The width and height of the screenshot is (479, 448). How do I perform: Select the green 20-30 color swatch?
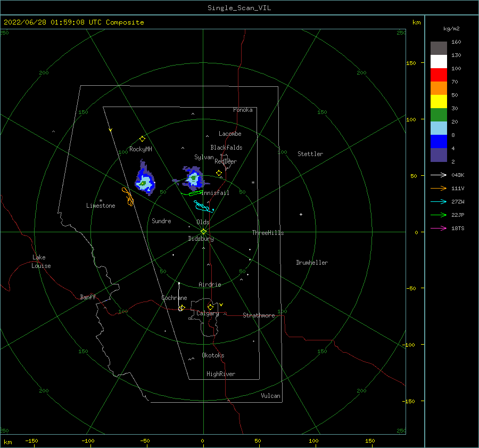point(439,115)
